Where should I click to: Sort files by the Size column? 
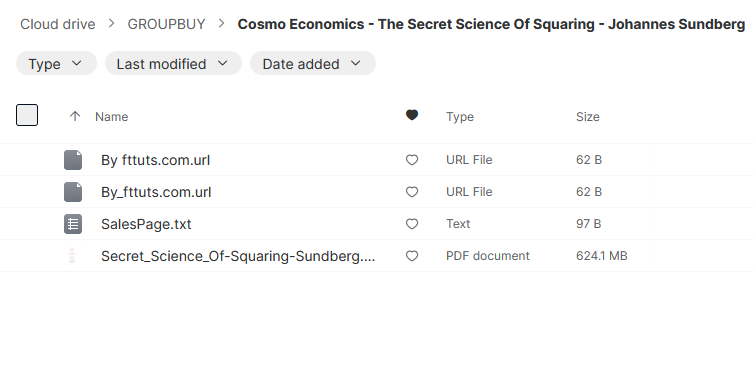coord(588,116)
